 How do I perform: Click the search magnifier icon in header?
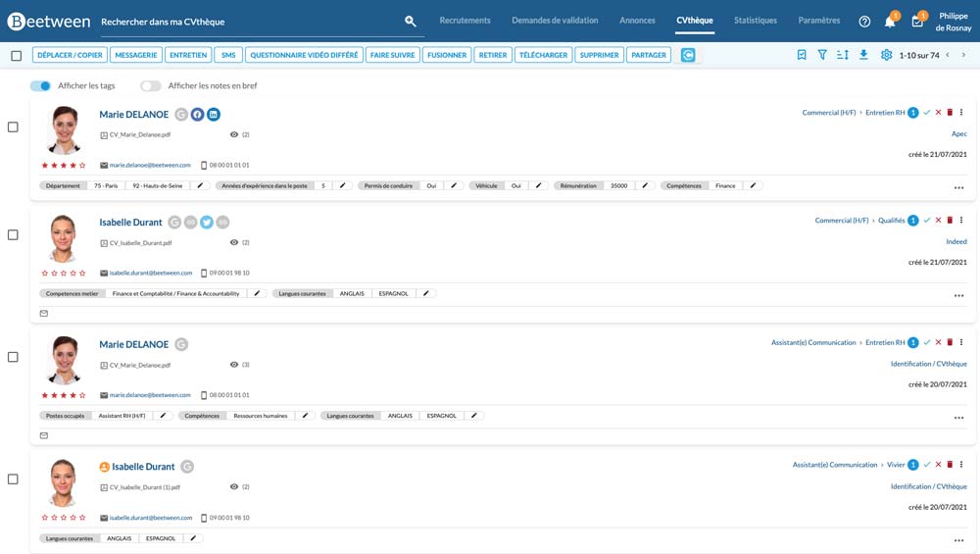(x=410, y=22)
